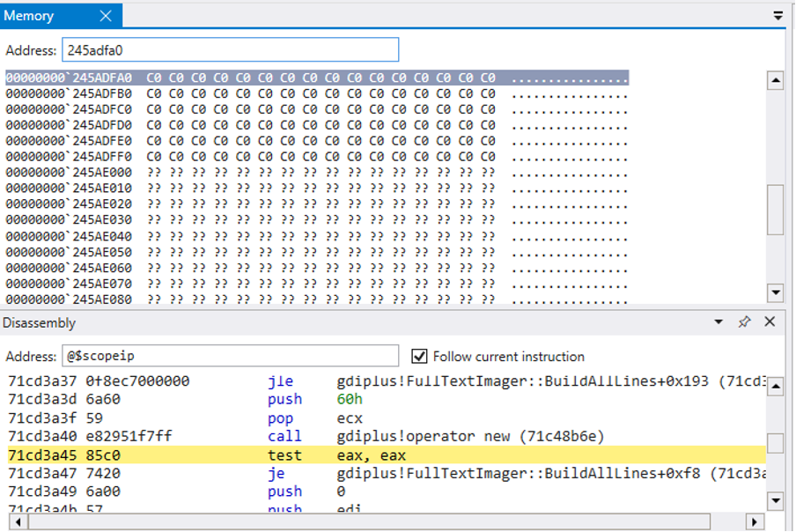Toggle the Follow current instruction checkbox
This screenshot has width=796, height=532.
tap(419, 356)
